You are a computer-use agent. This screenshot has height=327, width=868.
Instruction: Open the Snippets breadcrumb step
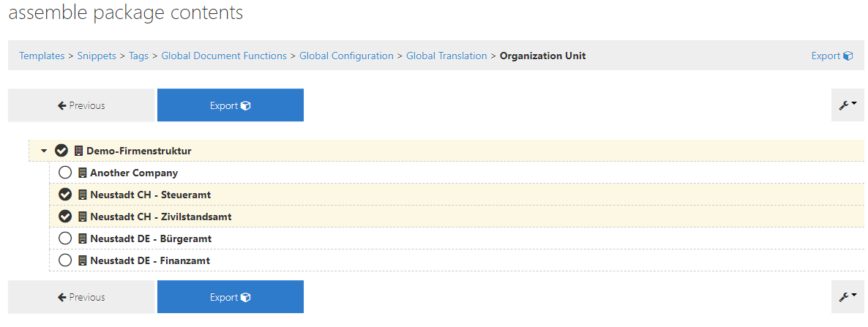(x=97, y=56)
